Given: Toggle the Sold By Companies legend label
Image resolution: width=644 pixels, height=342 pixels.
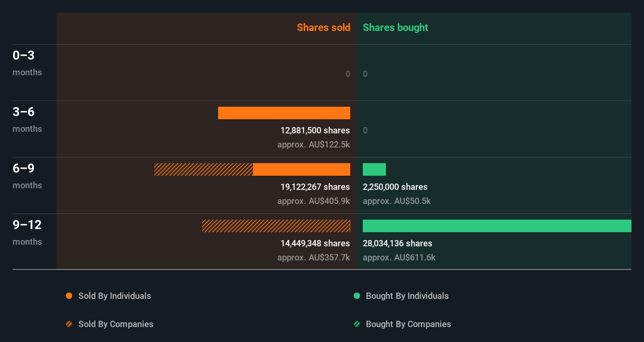Looking at the screenshot, I should (116, 324).
